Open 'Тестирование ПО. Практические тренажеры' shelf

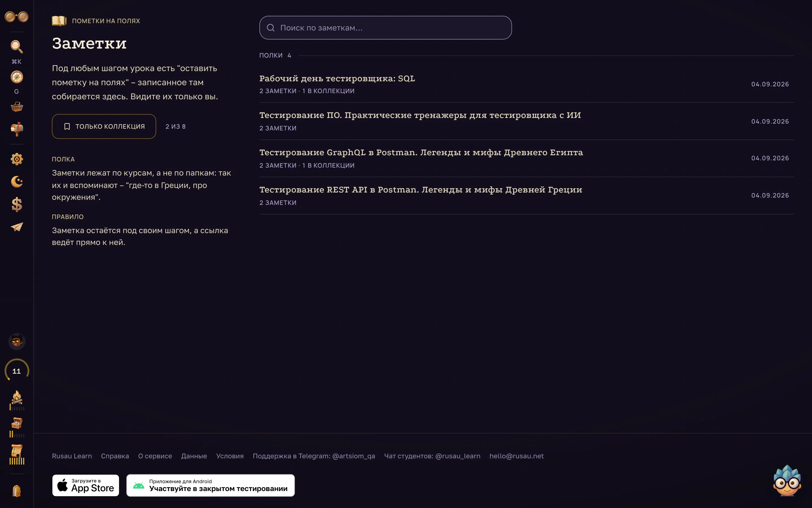526,121
